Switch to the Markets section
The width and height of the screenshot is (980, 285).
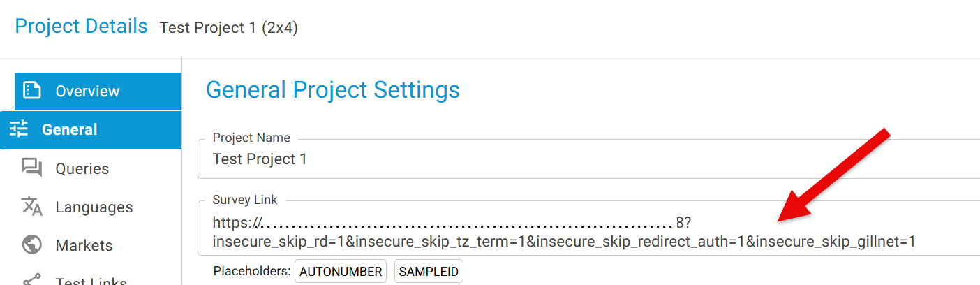pos(84,245)
